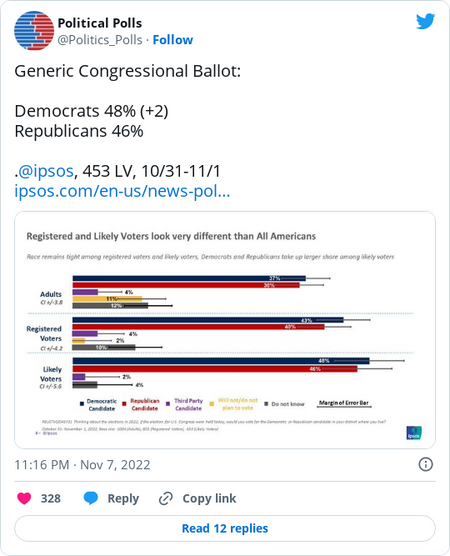Like the tweet with the heart icon

click(x=24, y=498)
